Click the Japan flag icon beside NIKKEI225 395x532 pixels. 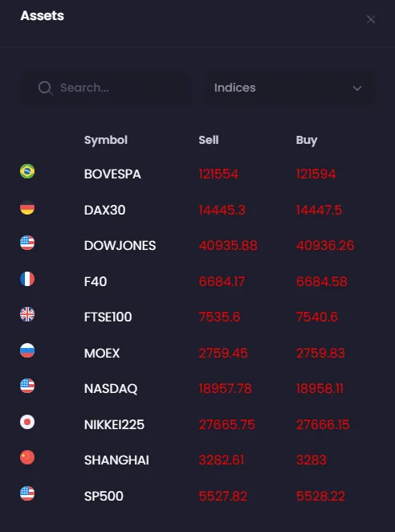tap(27, 422)
